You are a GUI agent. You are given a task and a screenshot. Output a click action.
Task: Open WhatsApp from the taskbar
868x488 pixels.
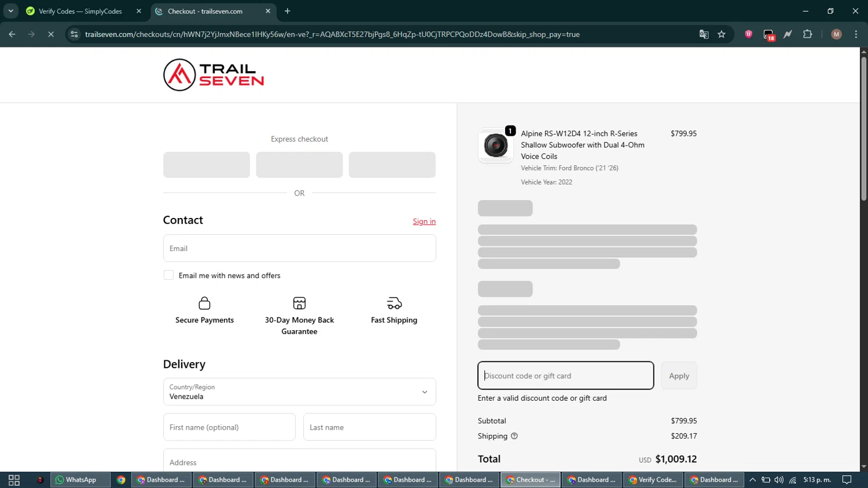pos(81,480)
